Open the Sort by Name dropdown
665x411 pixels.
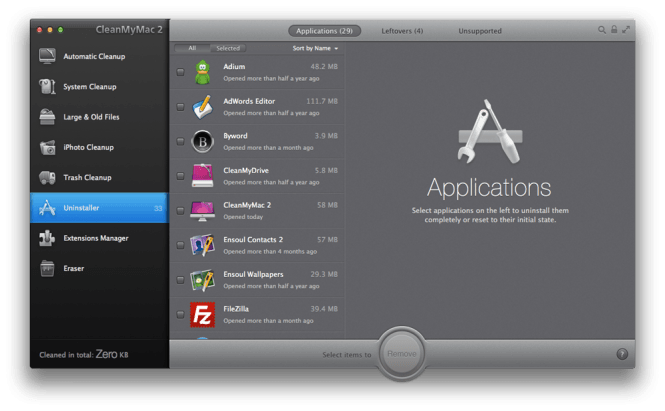(315, 48)
